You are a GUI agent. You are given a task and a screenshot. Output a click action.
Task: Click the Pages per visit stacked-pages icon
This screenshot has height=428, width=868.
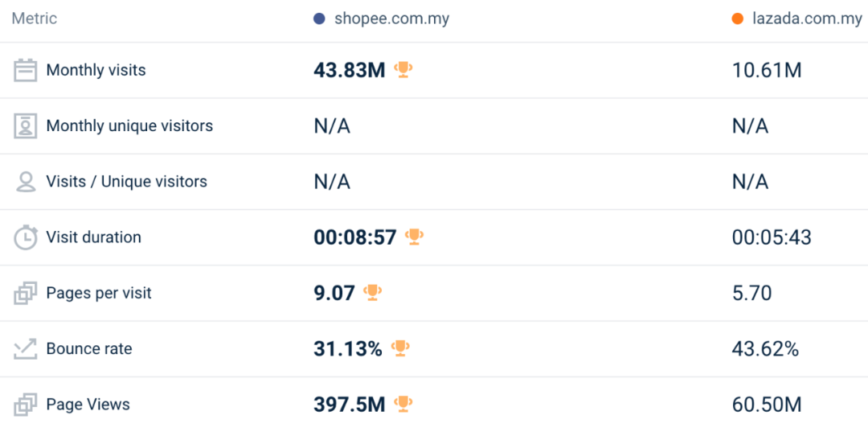pyautogui.click(x=26, y=293)
